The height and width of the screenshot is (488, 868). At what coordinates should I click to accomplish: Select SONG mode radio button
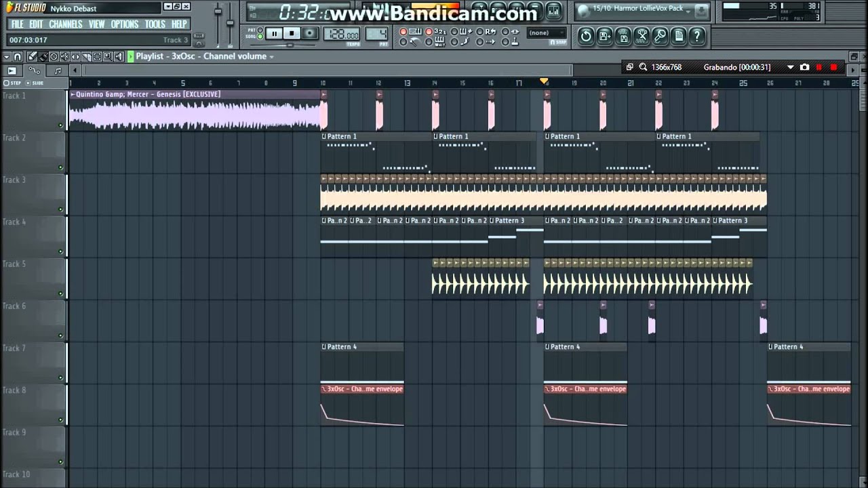click(x=260, y=37)
